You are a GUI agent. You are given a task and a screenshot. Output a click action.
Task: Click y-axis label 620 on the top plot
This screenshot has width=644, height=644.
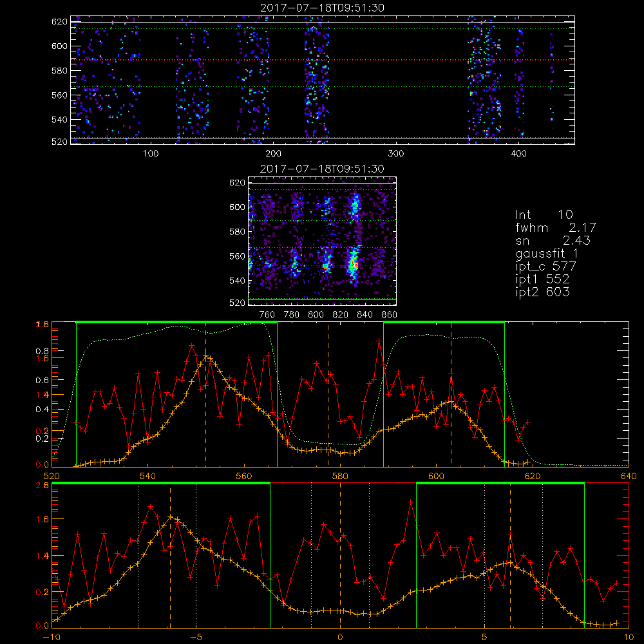coord(59,21)
